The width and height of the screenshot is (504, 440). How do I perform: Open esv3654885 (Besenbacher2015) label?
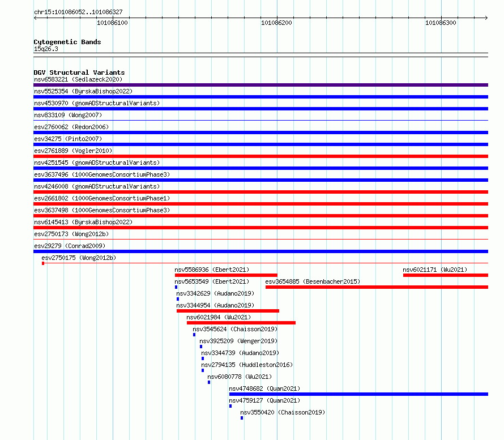[x=313, y=281]
